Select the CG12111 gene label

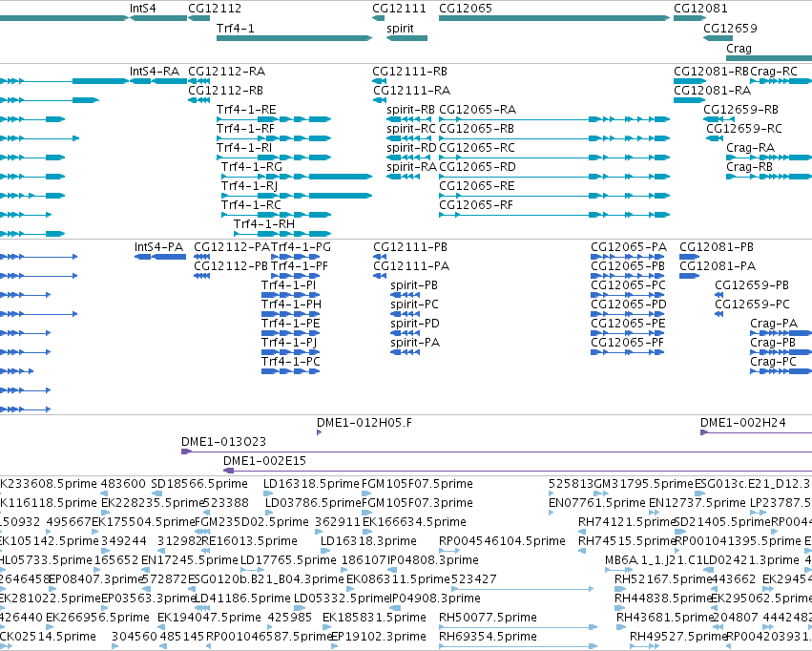click(399, 9)
